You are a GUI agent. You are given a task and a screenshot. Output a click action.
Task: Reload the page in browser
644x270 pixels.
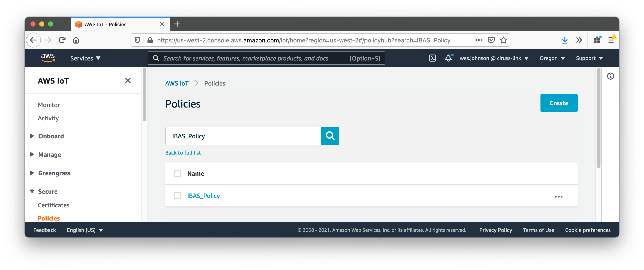(x=62, y=40)
